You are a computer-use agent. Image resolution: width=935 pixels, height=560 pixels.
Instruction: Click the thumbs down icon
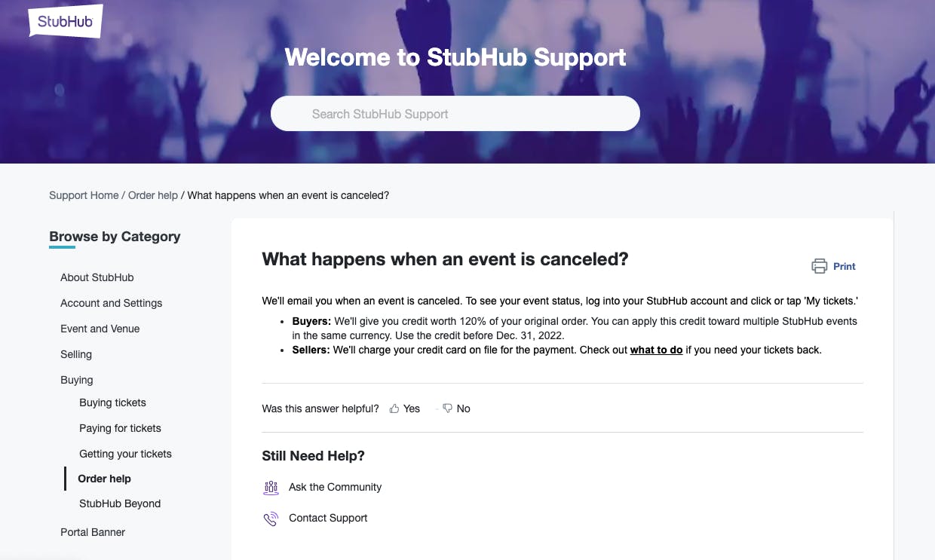click(447, 409)
